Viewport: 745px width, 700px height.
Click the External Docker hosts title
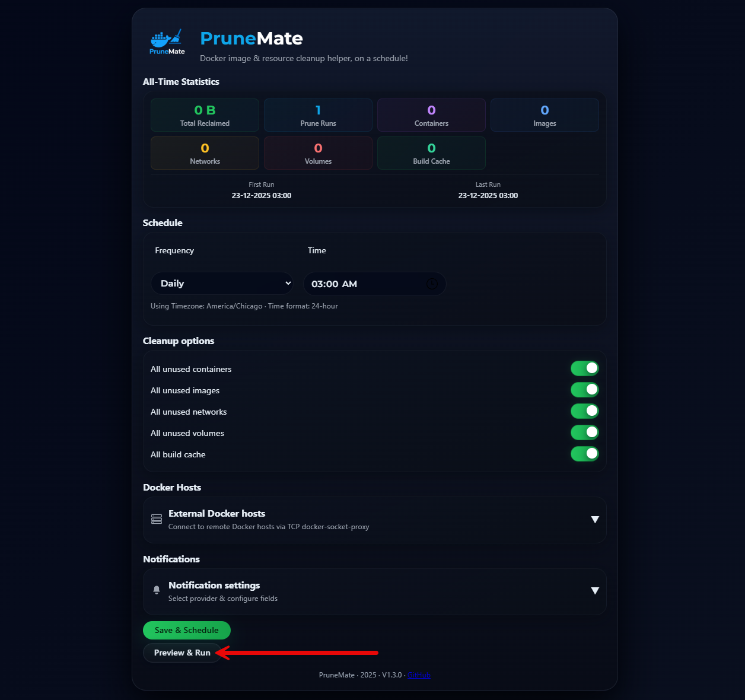point(217,514)
